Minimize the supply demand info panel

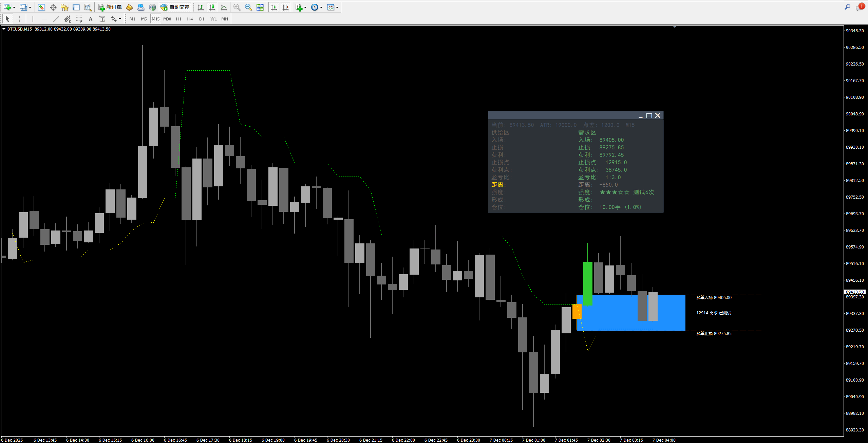[640, 116]
